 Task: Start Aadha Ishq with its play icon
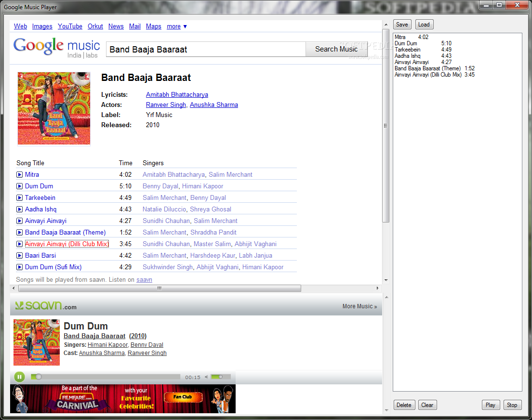tap(20, 210)
